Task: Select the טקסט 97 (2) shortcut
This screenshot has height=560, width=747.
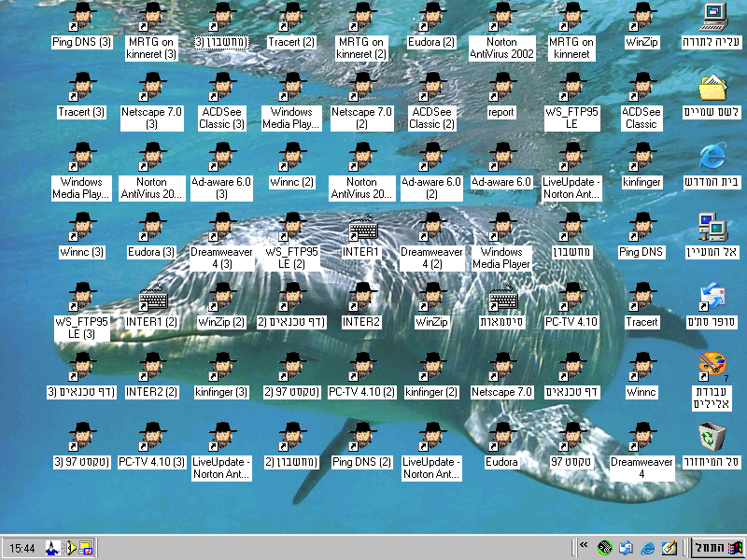Action: (291, 375)
